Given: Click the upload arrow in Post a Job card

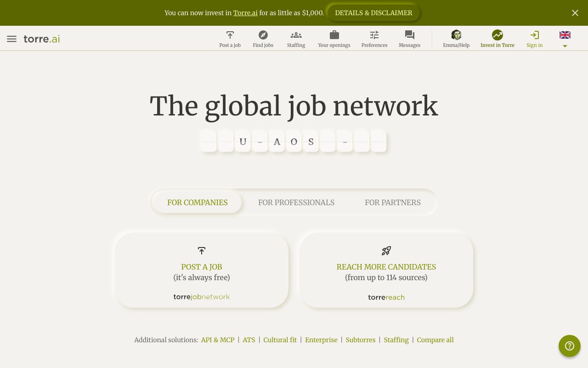Looking at the screenshot, I should coord(202,251).
